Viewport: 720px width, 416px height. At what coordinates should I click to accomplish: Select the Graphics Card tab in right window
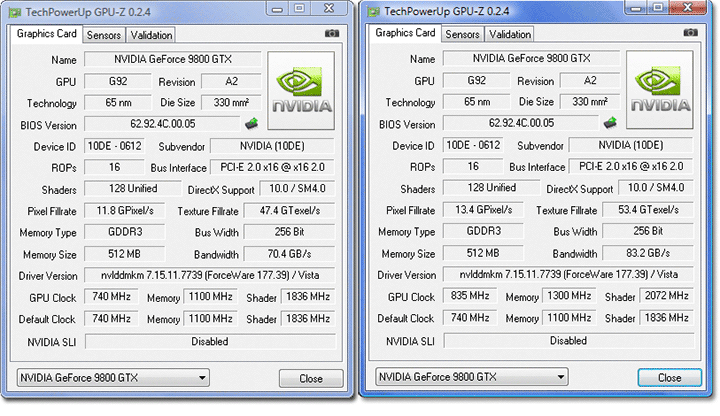click(405, 33)
